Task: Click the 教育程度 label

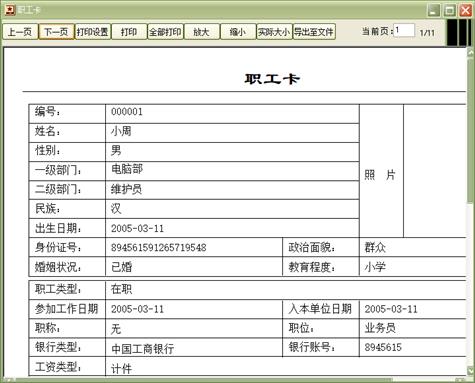Action: tap(312, 267)
